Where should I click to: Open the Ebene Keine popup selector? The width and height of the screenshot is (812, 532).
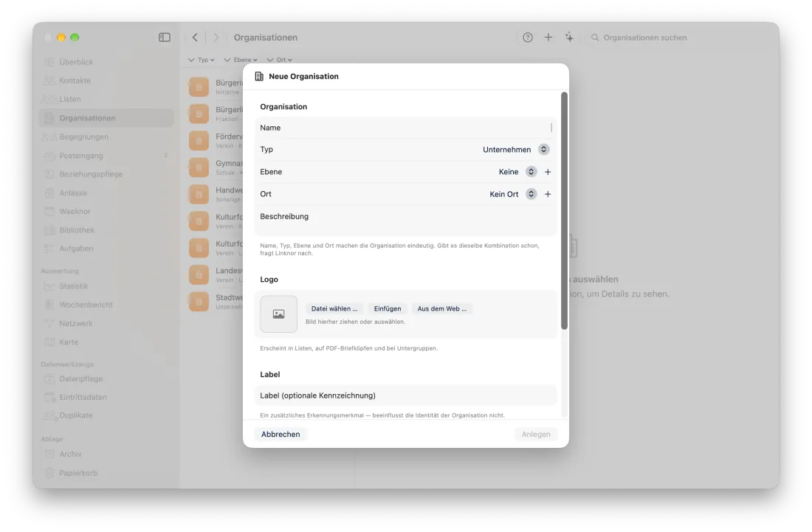click(517, 172)
